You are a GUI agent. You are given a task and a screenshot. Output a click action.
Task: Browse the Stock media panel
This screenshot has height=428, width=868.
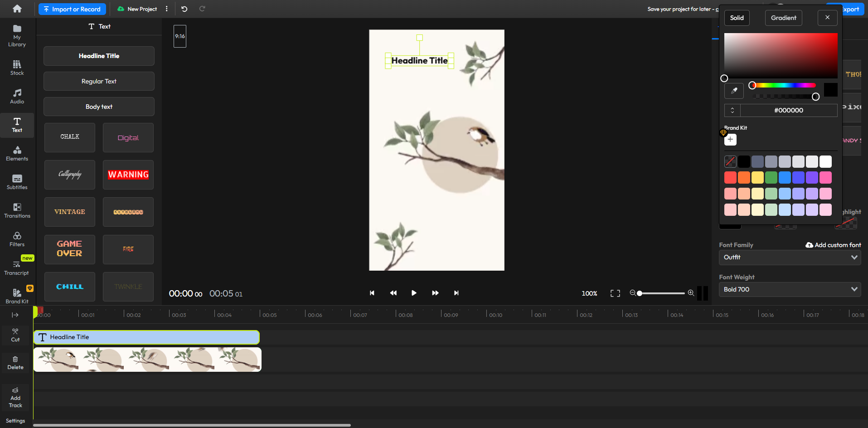(17, 67)
